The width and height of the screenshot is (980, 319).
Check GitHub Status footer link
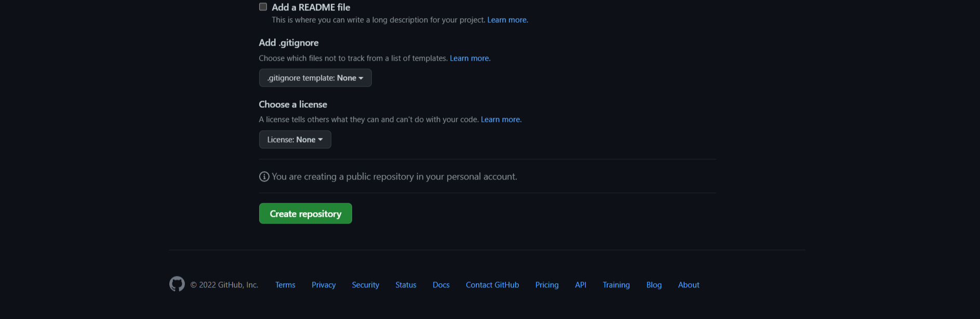click(406, 285)
